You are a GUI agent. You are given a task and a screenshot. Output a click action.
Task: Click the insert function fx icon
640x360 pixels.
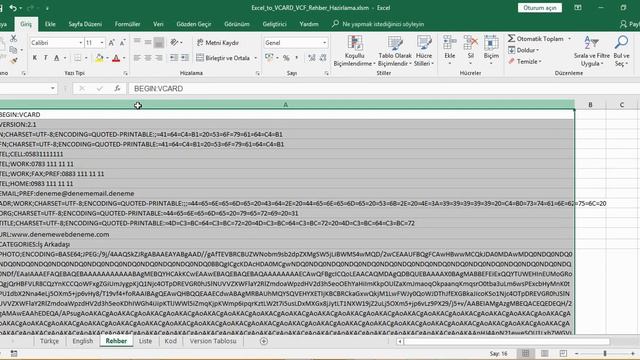click(117, 89)
